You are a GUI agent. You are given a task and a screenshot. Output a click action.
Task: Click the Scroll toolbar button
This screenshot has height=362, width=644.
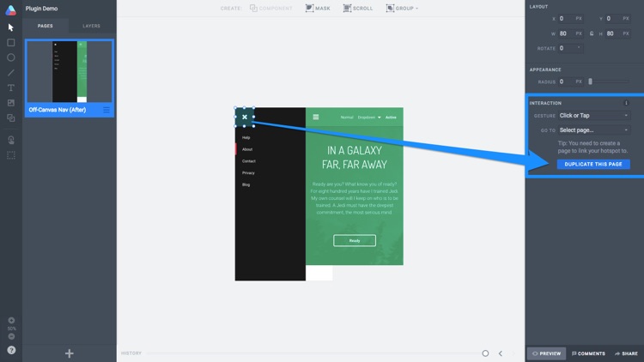358,9
